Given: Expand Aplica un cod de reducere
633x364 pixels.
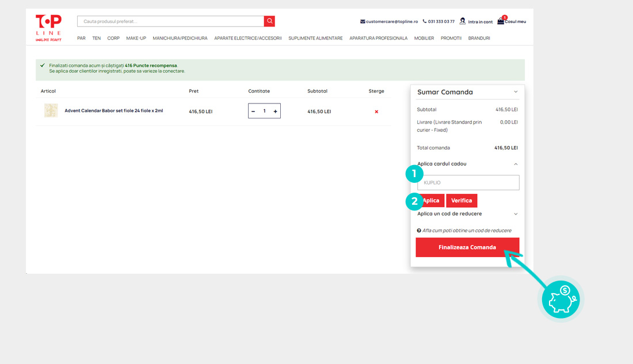Looking at the screenshot, I should pos(516,214).
